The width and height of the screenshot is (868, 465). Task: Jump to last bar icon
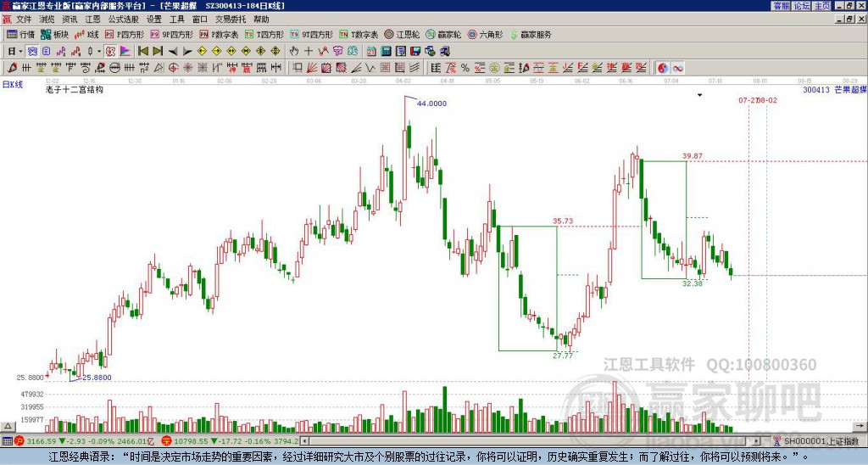tap(158, 52)
